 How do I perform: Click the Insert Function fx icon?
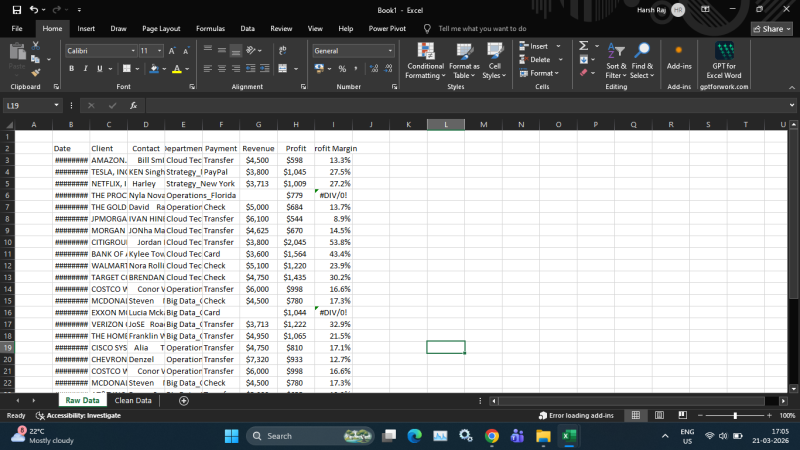(133, 105)
